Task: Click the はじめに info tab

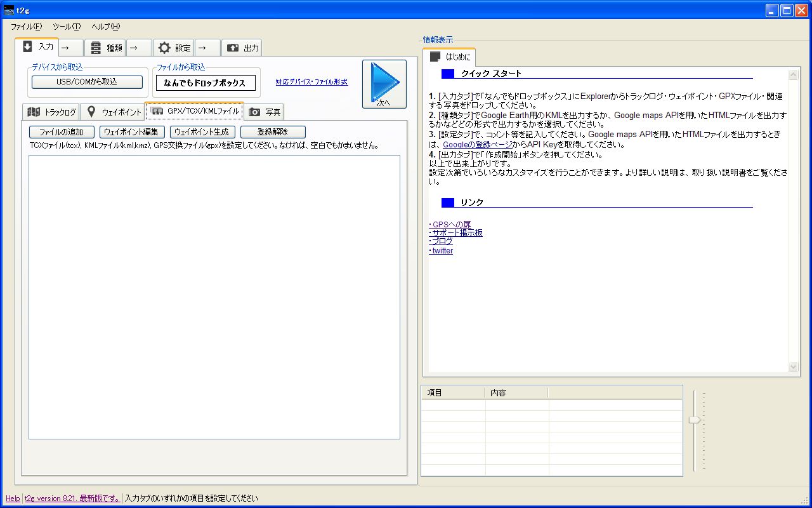Action: tap(449, 57)
